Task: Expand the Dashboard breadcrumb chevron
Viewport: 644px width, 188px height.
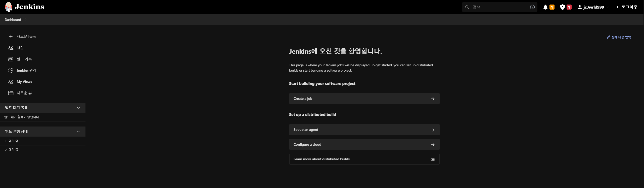Action: (26, 20)
